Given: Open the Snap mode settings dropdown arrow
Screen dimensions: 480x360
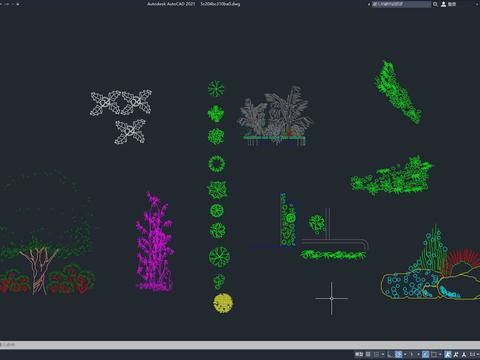Looking at the screenshot, I should coord(383,354).
